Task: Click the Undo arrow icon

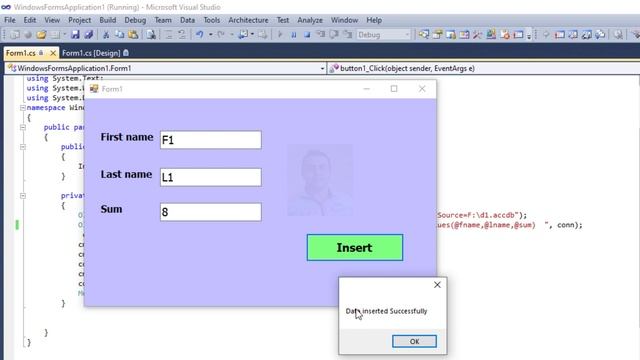Action: click(199, 35)
